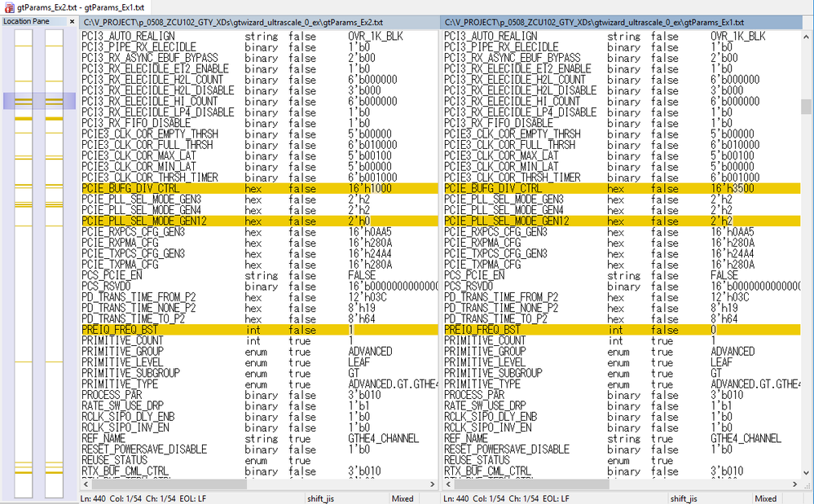
Task: Click PCIE_PLL_SEL_MODE_GEN12 in the right pane
Action: tap(506, 221)
